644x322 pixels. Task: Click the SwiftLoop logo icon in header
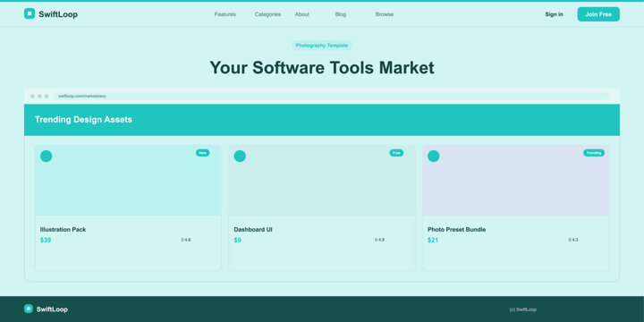30,13
